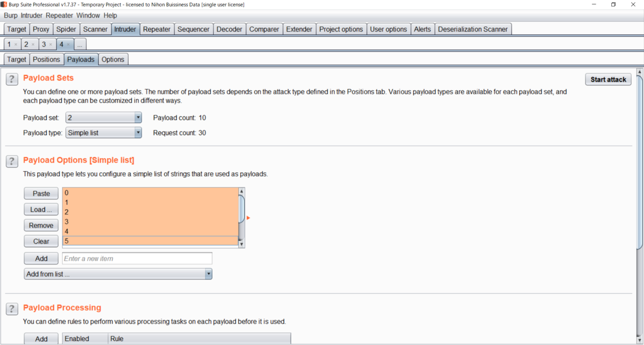Click the Load ... button
Viewport: 644px width, 345px height.
click(x=41, y=209)
